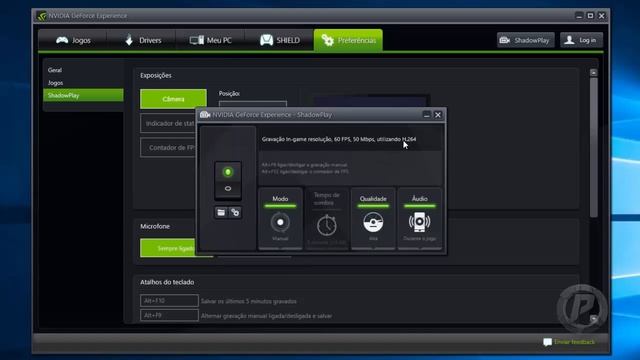Open the Qualidade setting tile
Screen dimensions: 640x360
point(373,218)
